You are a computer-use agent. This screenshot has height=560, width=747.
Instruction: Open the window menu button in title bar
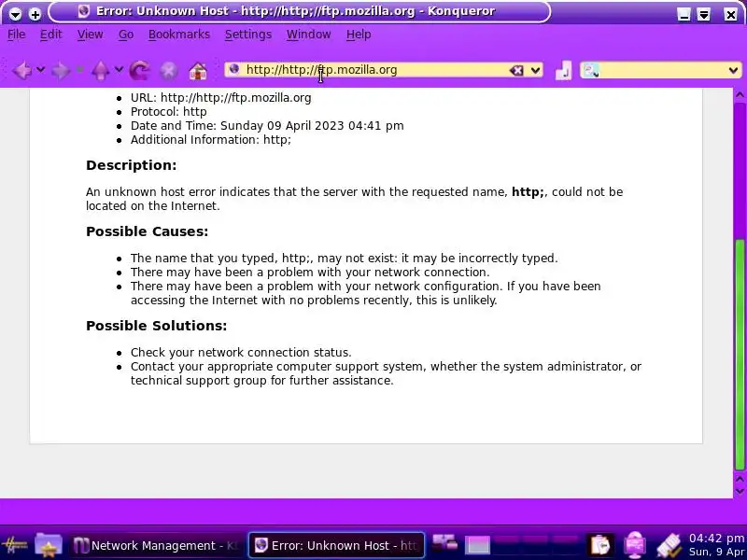(15, 14)
